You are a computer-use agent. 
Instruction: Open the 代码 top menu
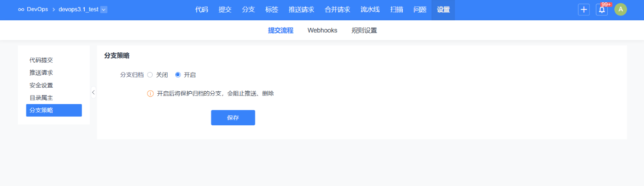point(202,9)
